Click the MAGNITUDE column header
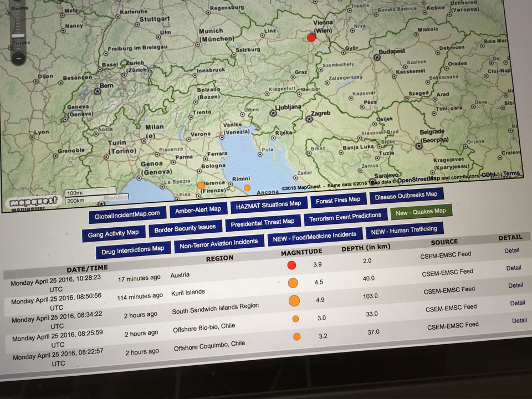The image size is (532, 399). [x=301, y=252]
